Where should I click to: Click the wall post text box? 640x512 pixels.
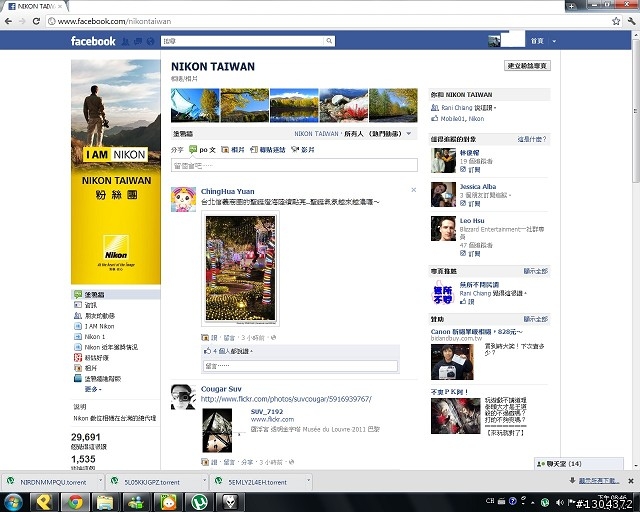tap(294, 165)
